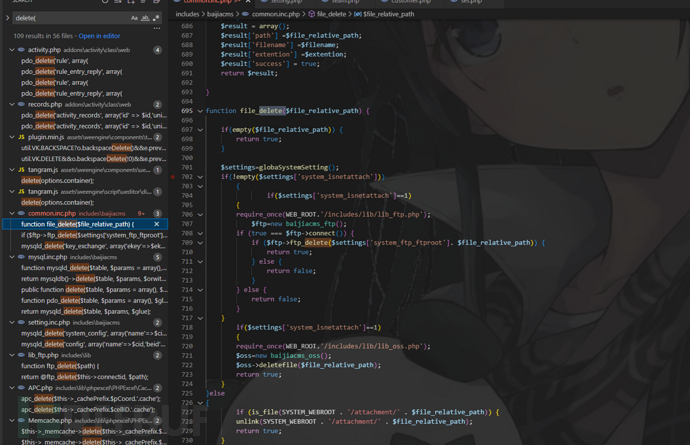Fold if block at line 697
Image resolution: width=690 pixels, height=445 pixels.
(200, 130)
